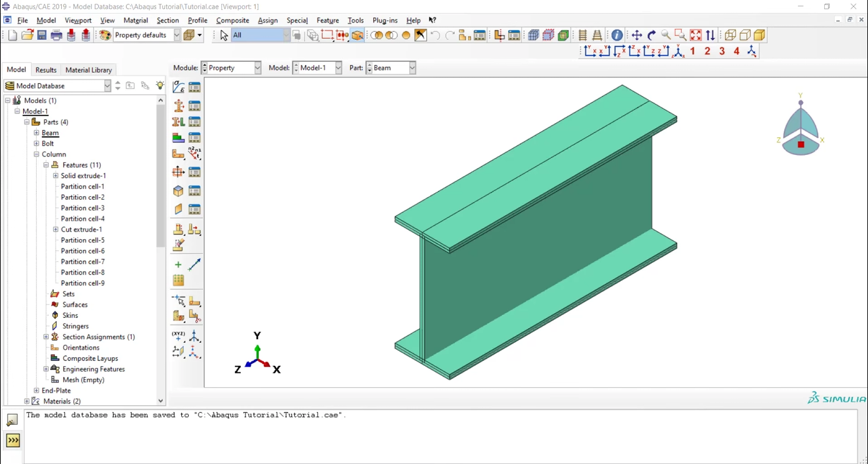This screenshot has height=464, width=868.
Task: Switch to shaded render style
Action: click(760, 36)
